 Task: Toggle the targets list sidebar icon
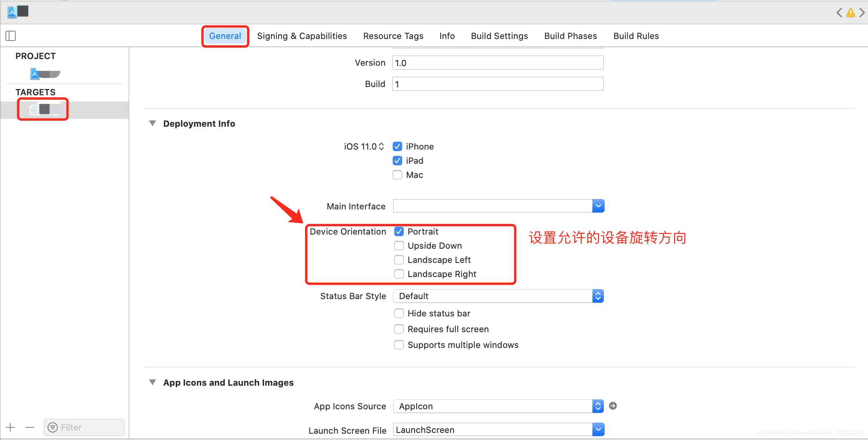(x=11, y=36)
